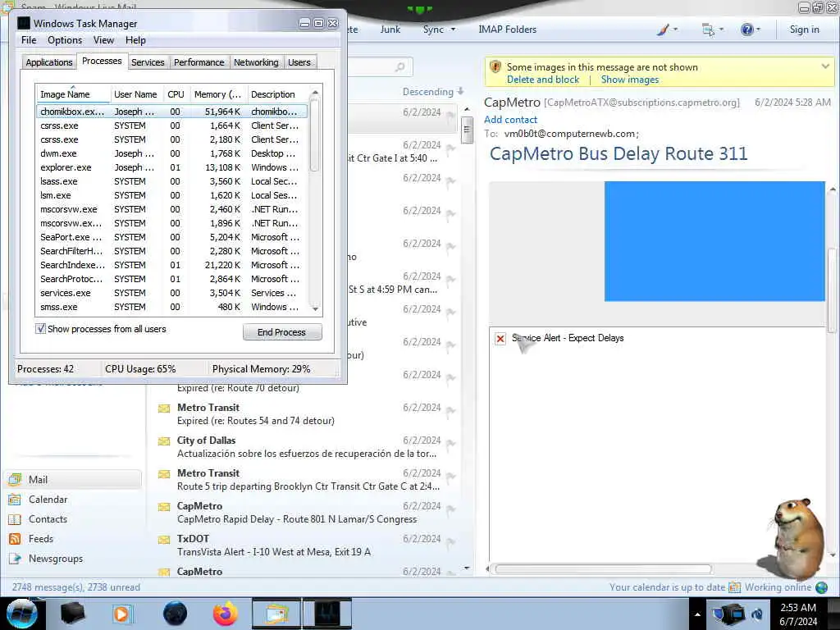Select the explorer.exe process row
This screenshot has height=630, width=840.
coord(171,167)
